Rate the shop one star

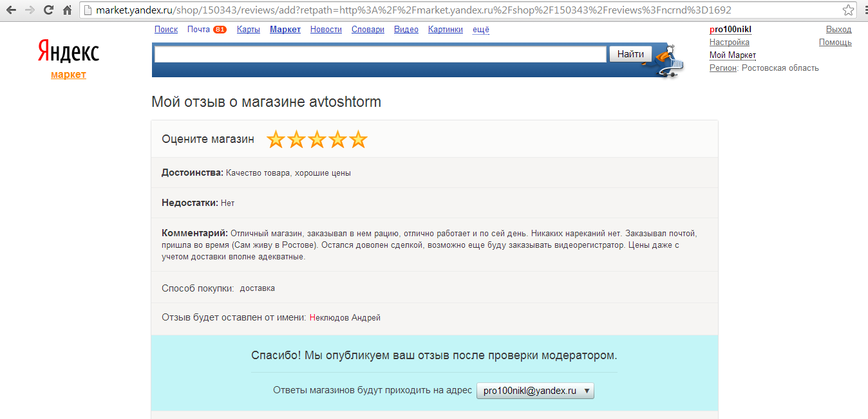click(276, 139)
